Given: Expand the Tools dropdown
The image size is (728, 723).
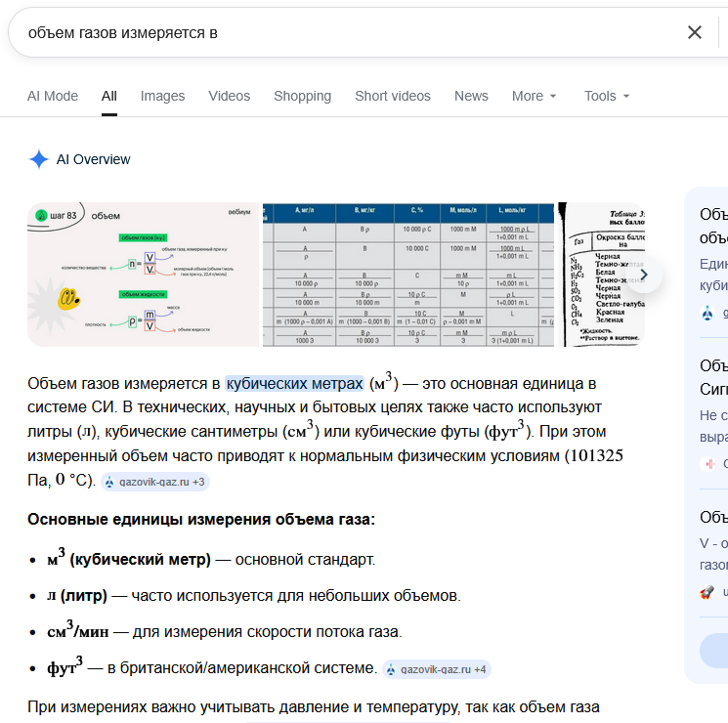Looking at the screenshot, I should tap(606, 96).
